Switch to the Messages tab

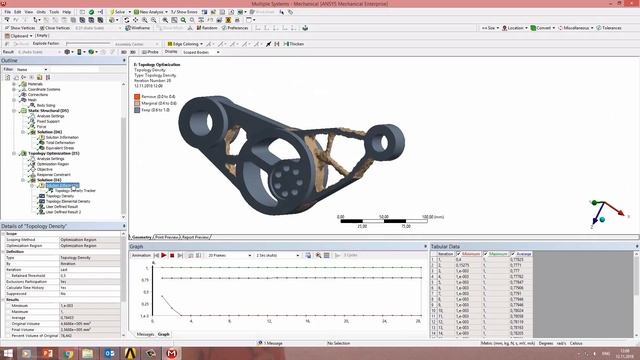pos(145,334)
